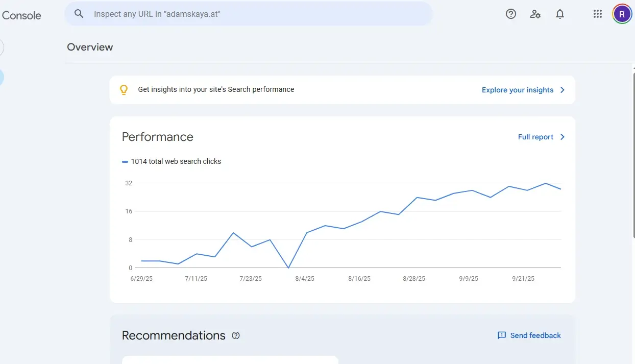Click the chart point where clicks hit zero
This screenshot has width=635, height=364.
(288, 268)
